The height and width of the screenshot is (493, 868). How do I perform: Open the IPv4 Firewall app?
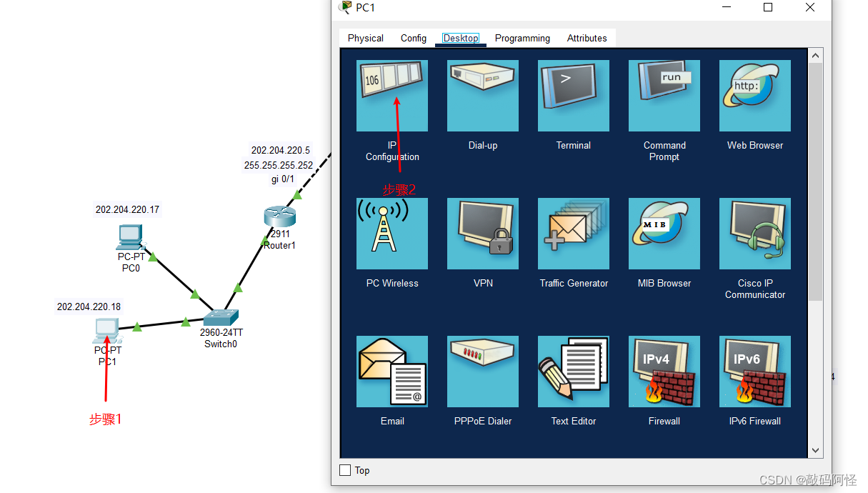coord(664,372)
